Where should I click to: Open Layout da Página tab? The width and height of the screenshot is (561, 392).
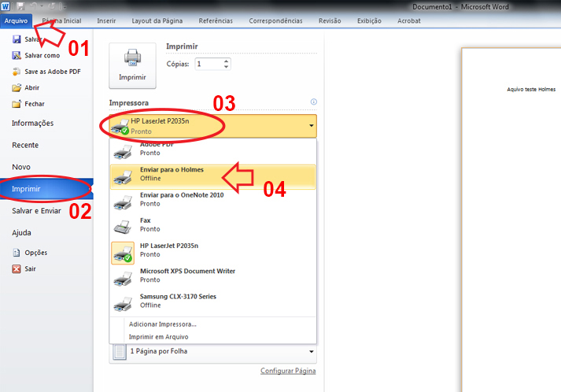[157, 21]
